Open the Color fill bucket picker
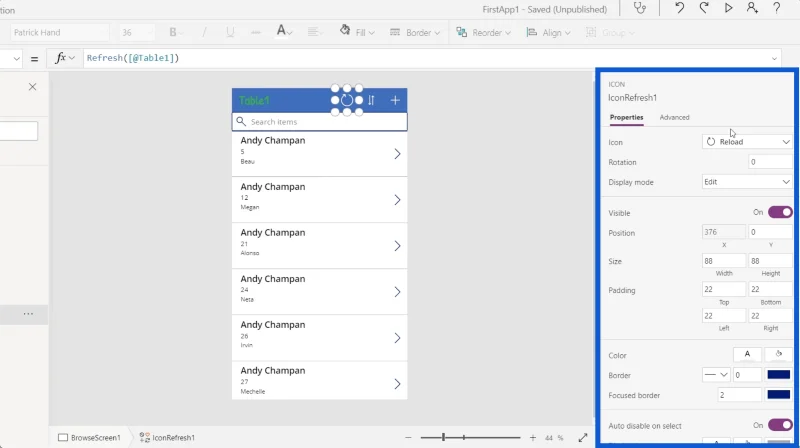Viewport: 800px width, 448px height. click(x=779, y=354)
